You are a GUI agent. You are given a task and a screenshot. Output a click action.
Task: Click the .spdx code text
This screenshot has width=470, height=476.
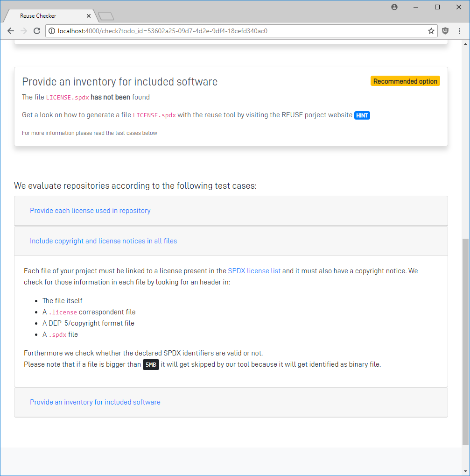click(57, 334)
